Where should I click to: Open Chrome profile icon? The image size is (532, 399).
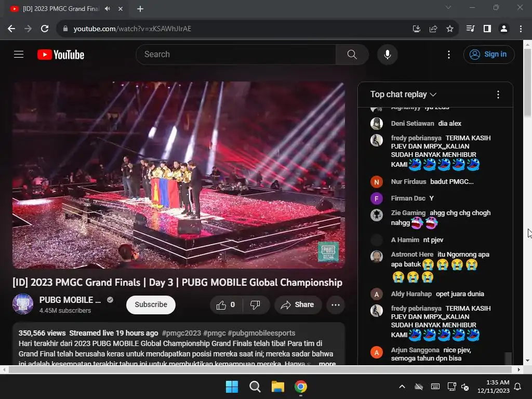pos(504,29)
